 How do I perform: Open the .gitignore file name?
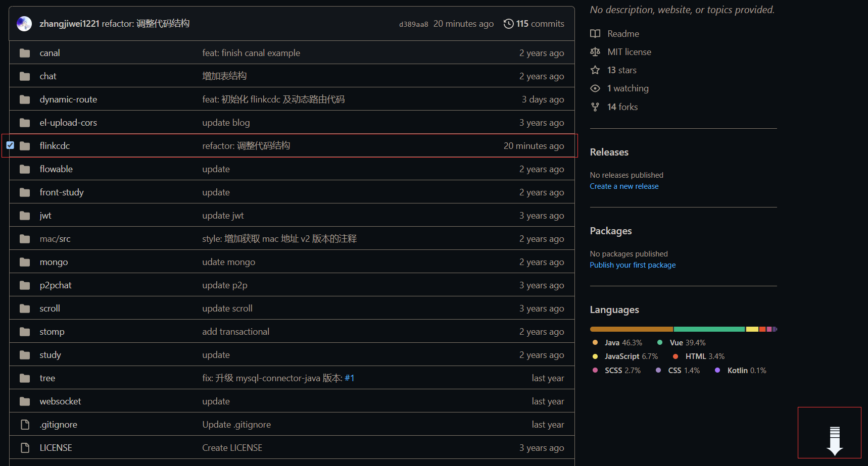pos(58,425)
